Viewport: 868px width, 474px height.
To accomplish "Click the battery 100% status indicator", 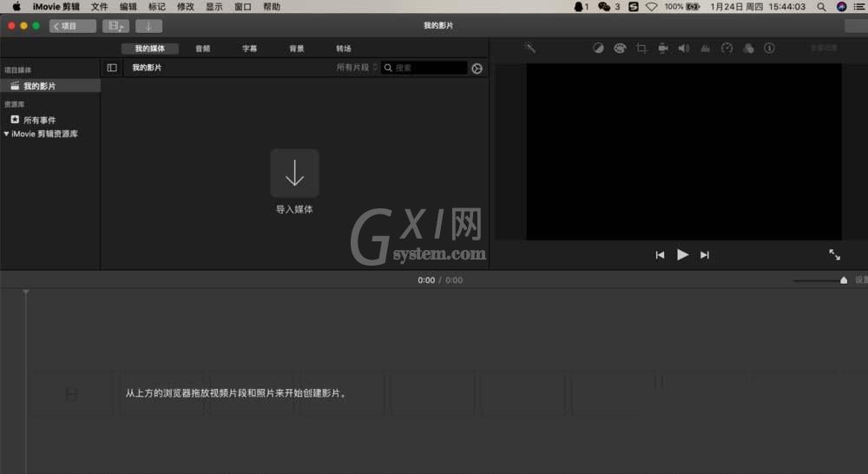I will click(682, 7).
